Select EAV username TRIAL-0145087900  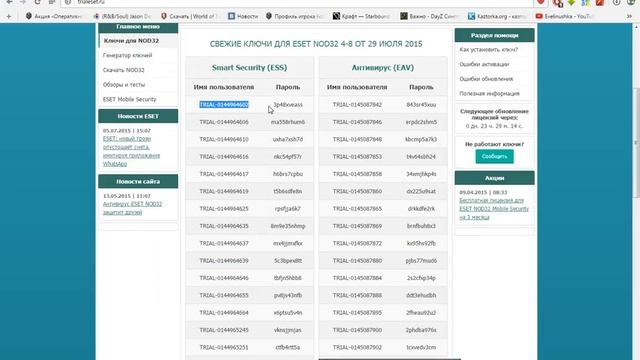pyautogui.click(x=357, y=330)
